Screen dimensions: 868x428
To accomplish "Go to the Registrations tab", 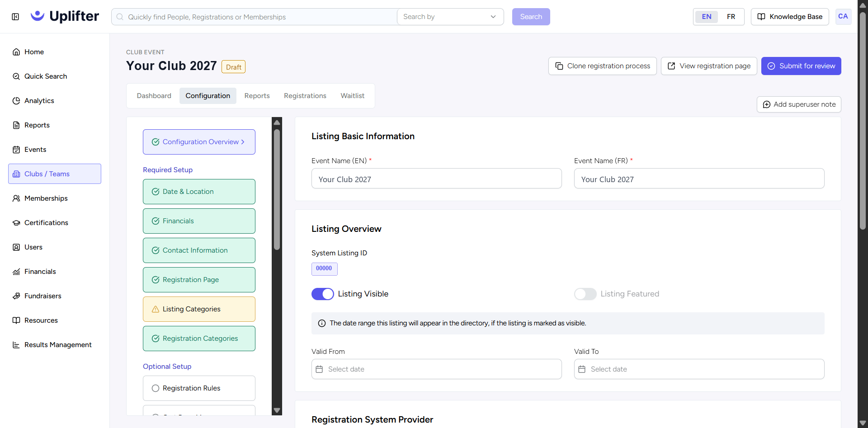I will pos(305,96).
